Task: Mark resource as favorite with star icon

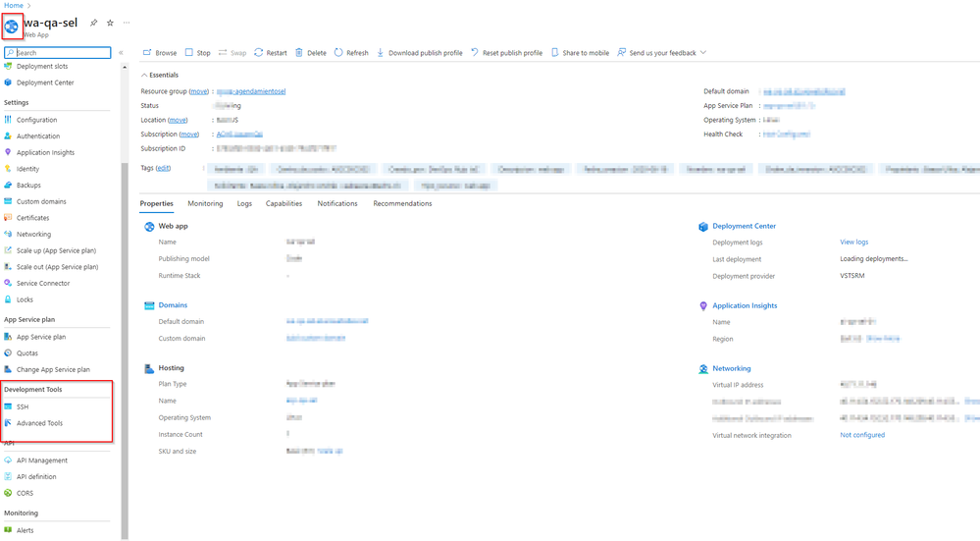Action: [110, 23]
